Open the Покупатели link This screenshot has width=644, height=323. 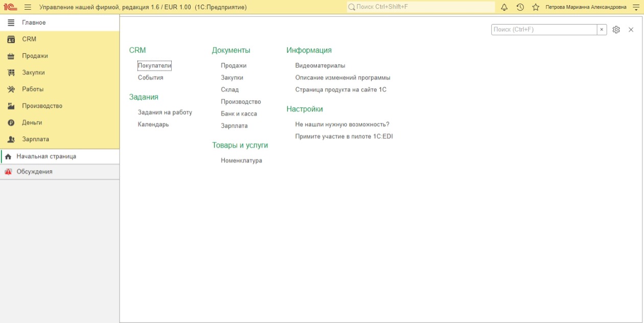click(x=154, y=65)
